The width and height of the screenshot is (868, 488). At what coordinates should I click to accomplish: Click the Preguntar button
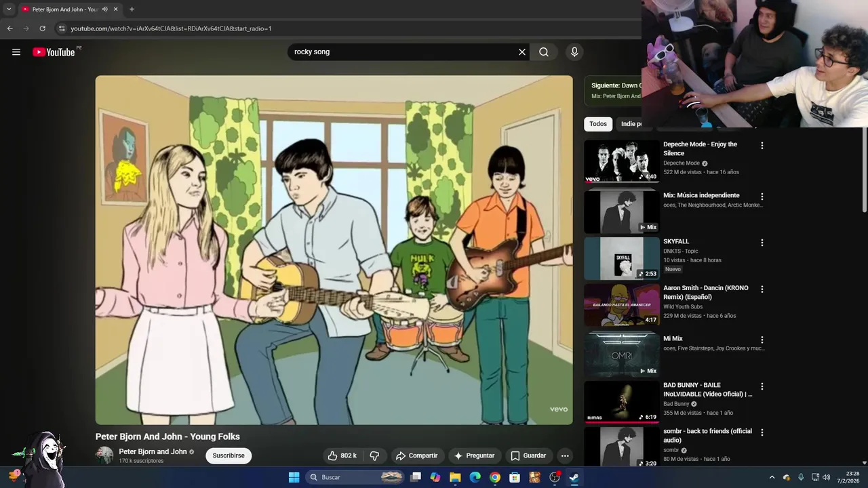click(x=474, y=455)
